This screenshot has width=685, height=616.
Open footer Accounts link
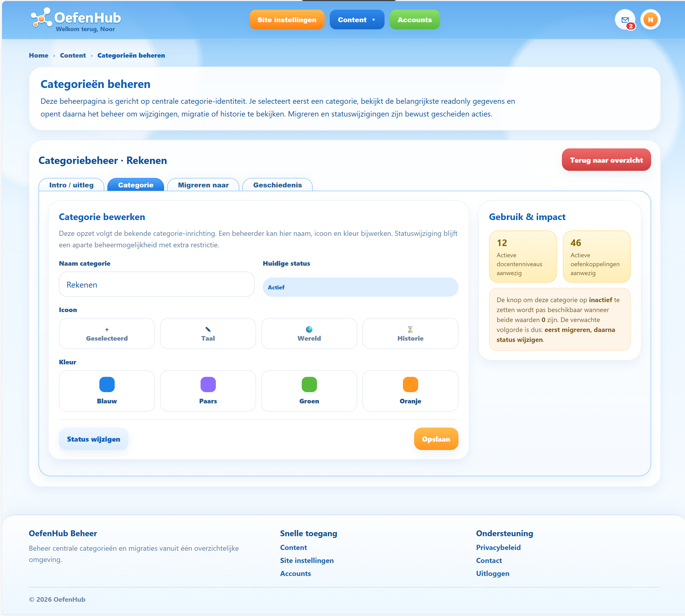295,573
